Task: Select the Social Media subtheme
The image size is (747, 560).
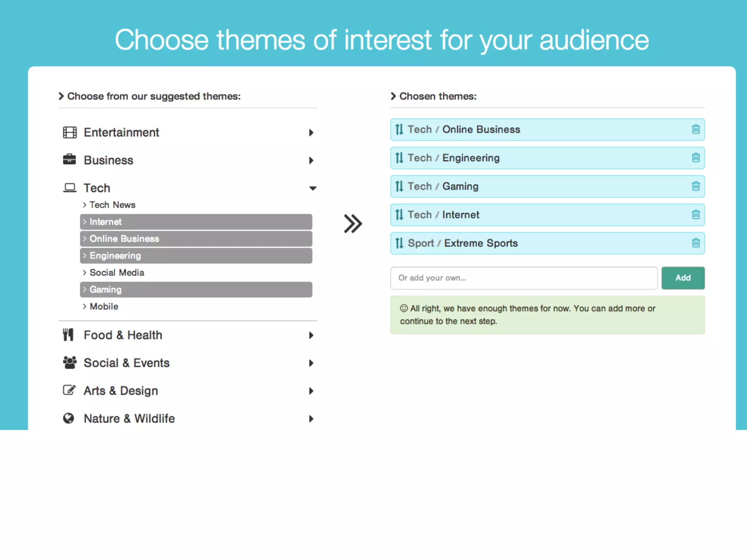Action: (117, 273)
